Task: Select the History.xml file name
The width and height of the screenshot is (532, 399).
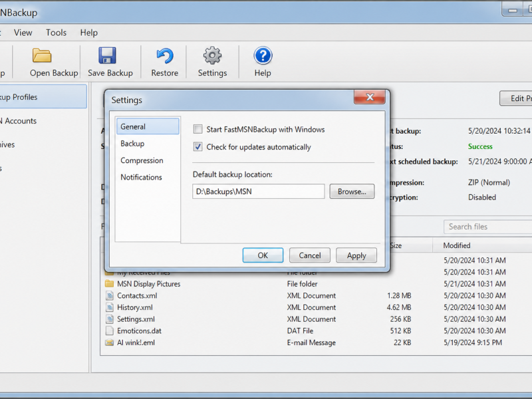Action: 135,307
